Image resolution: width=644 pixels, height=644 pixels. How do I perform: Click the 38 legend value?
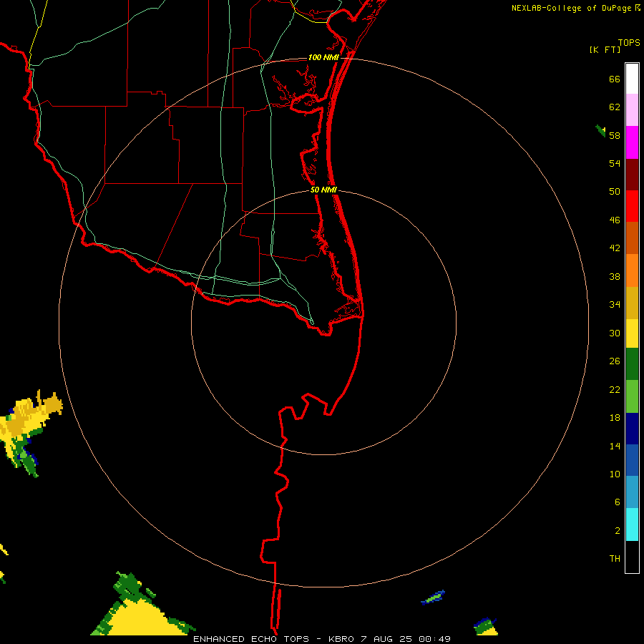pos(615,277)
